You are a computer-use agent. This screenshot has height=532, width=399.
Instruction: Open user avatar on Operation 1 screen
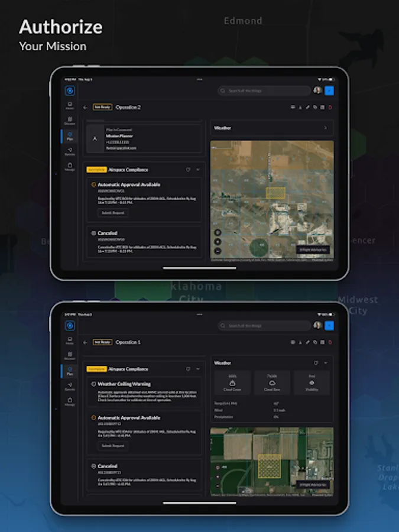(317, 325)
